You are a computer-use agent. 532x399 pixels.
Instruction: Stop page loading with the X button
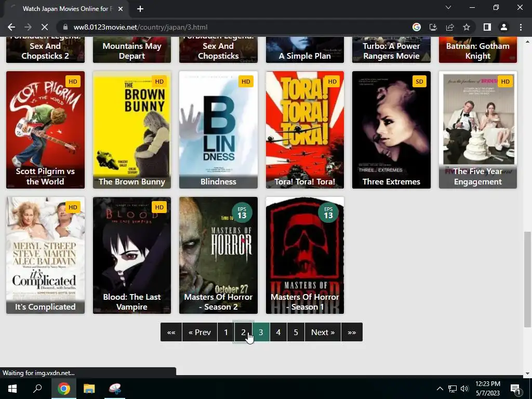click(x=45, y=27)
